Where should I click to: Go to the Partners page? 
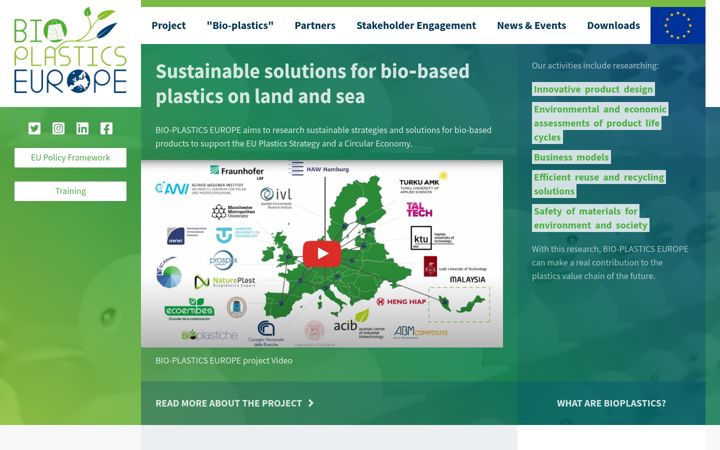click(x=315, y=25)
